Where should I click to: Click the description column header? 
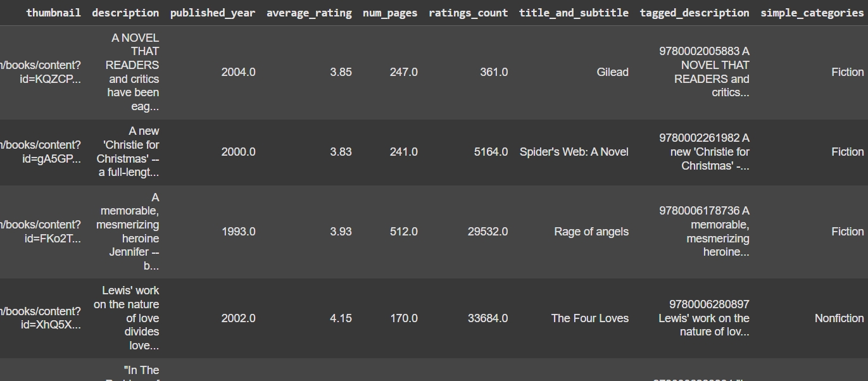click(125, 13)
